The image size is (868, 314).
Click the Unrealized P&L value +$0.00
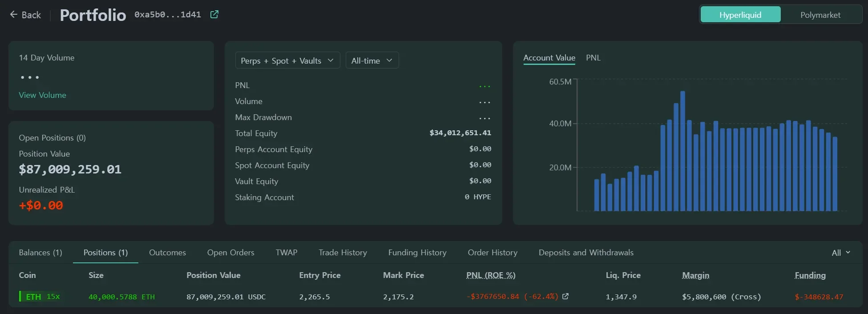point(41,205)
